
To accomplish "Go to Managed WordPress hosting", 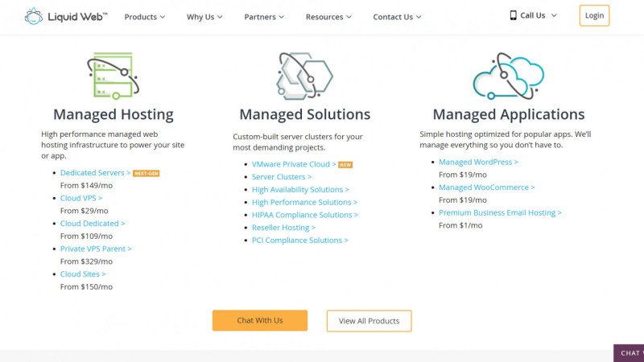I will 478,162.
